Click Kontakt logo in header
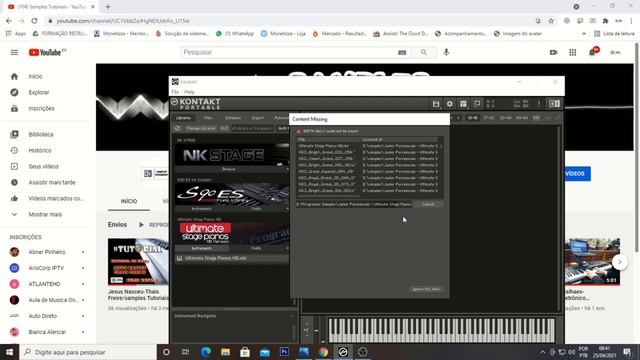Screen dimensions: 640x360 pyautogui.click(x=196, y=104)
